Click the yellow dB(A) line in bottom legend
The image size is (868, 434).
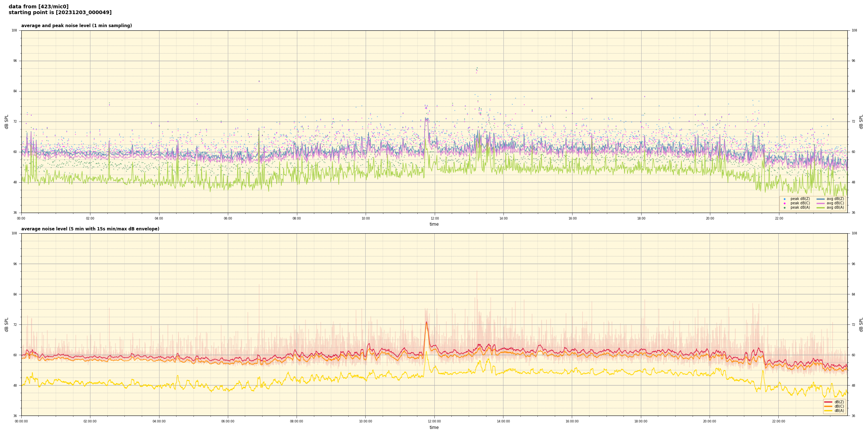828,410
